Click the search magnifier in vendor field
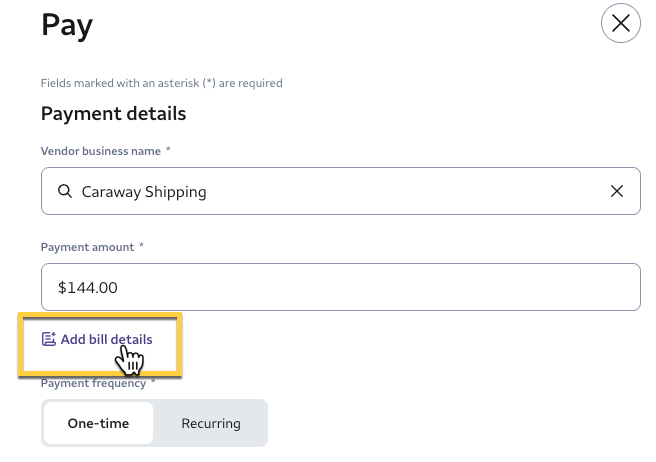This screenshot has width=656, height=462. tap(64, 191)
